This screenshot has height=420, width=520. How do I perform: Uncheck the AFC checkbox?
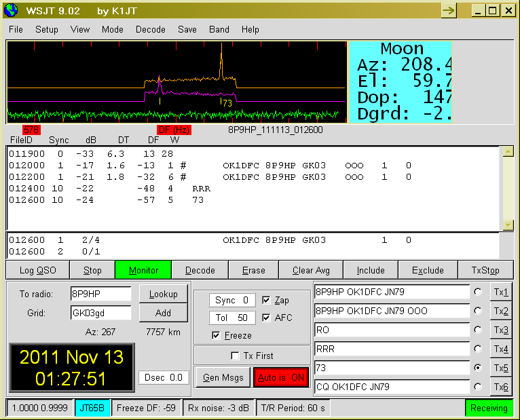point(266,318)
